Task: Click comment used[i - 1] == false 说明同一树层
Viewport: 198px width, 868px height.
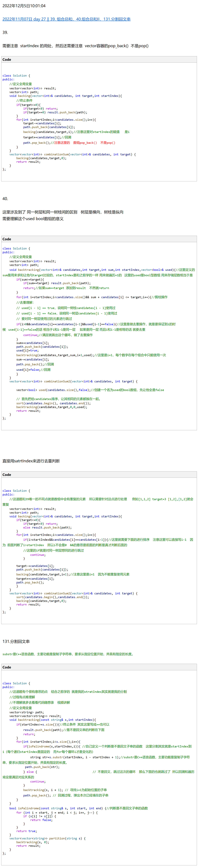Action: point(67,313)
